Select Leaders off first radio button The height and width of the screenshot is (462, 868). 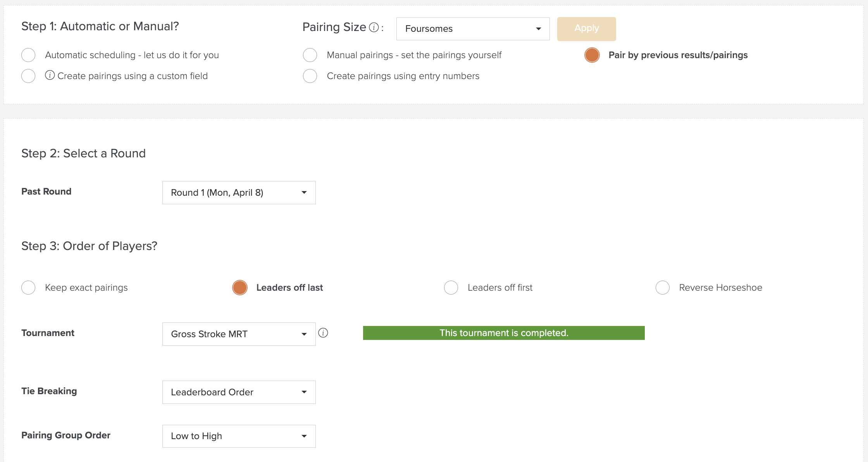point(451,288)
